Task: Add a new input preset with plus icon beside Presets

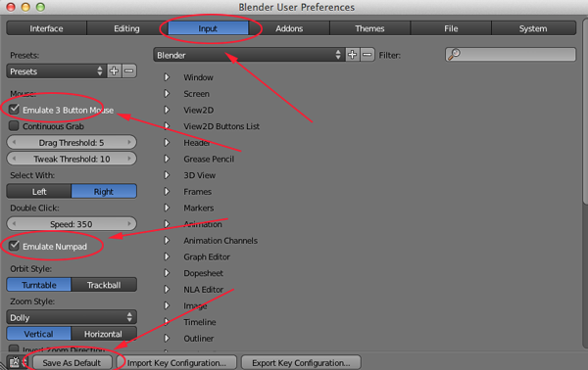Action: pos(114,70)
